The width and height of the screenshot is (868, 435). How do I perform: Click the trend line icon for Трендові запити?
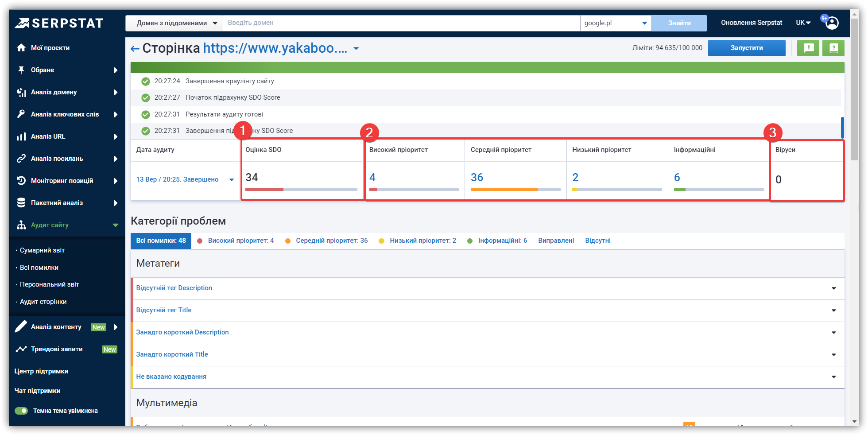pyautogui.click(x=21, y=349)
